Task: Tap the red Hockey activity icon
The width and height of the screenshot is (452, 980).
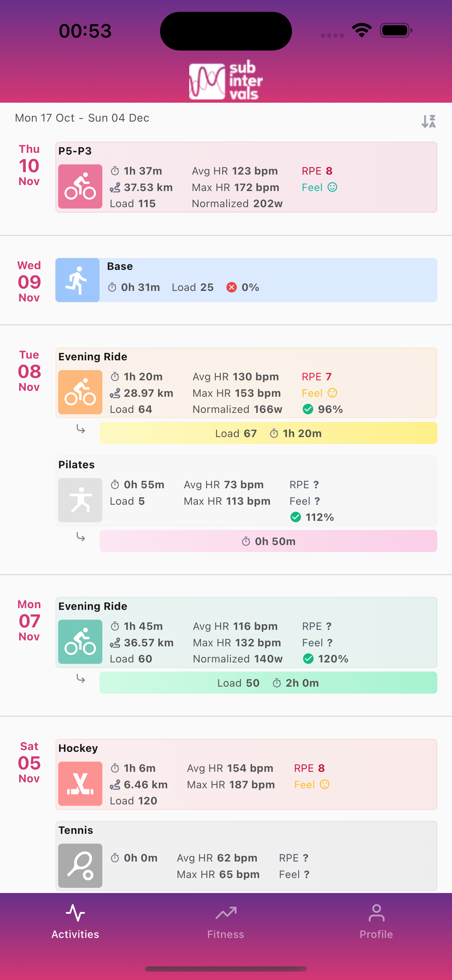Action: click(80, 784)
